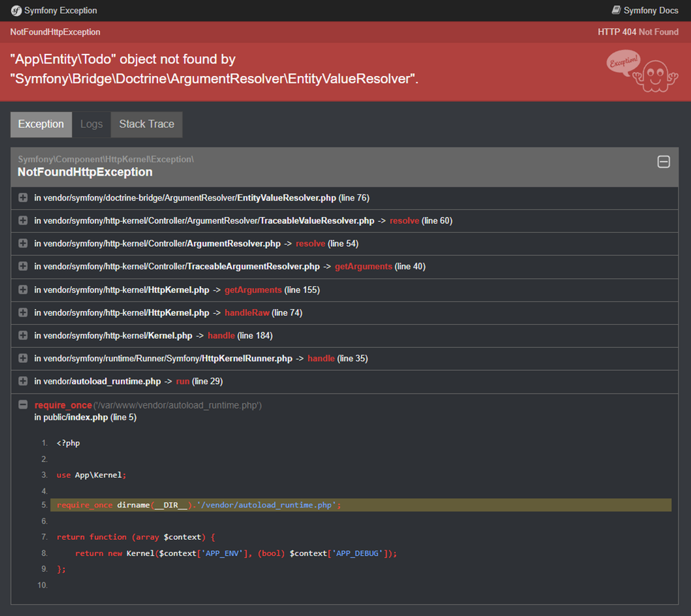Select the Exception tab
Screen dimensions: 691x616
click(41, 124)
